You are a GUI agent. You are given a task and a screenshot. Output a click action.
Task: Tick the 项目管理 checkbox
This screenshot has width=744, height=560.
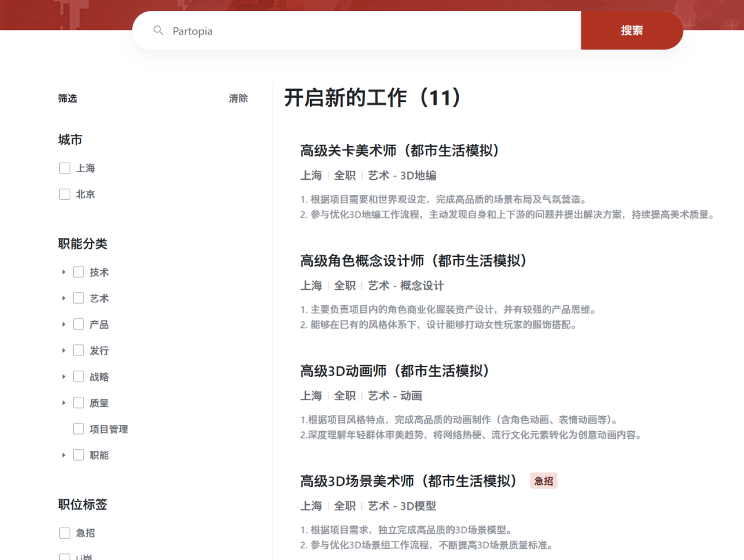click(x=79, y=429)
